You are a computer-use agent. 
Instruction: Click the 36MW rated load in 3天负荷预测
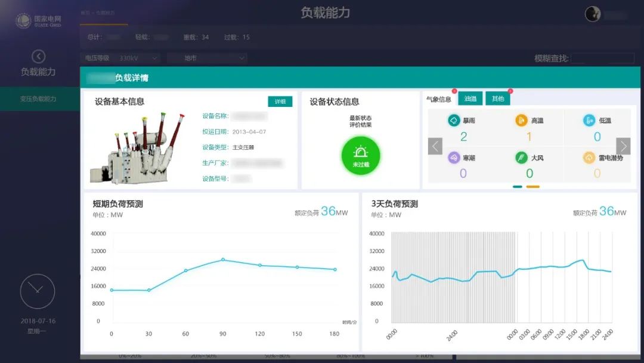613,211
